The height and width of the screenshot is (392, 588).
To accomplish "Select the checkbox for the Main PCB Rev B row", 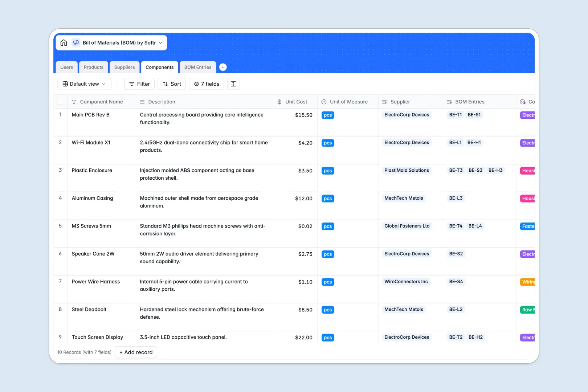I will 60,115.
